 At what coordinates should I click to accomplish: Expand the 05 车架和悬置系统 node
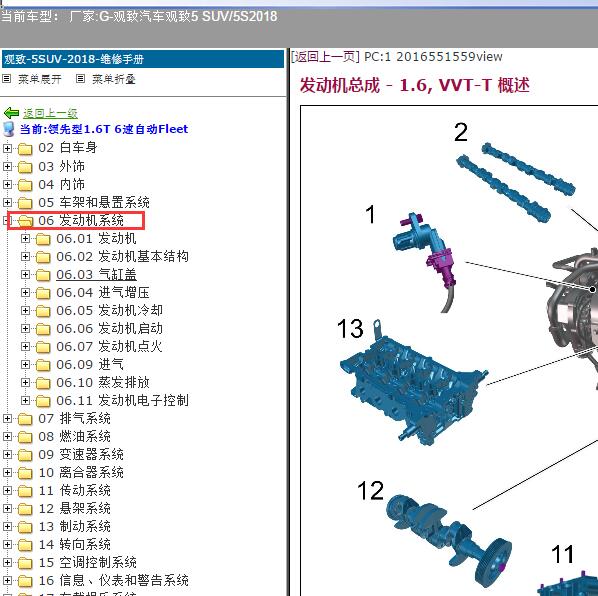7,202
